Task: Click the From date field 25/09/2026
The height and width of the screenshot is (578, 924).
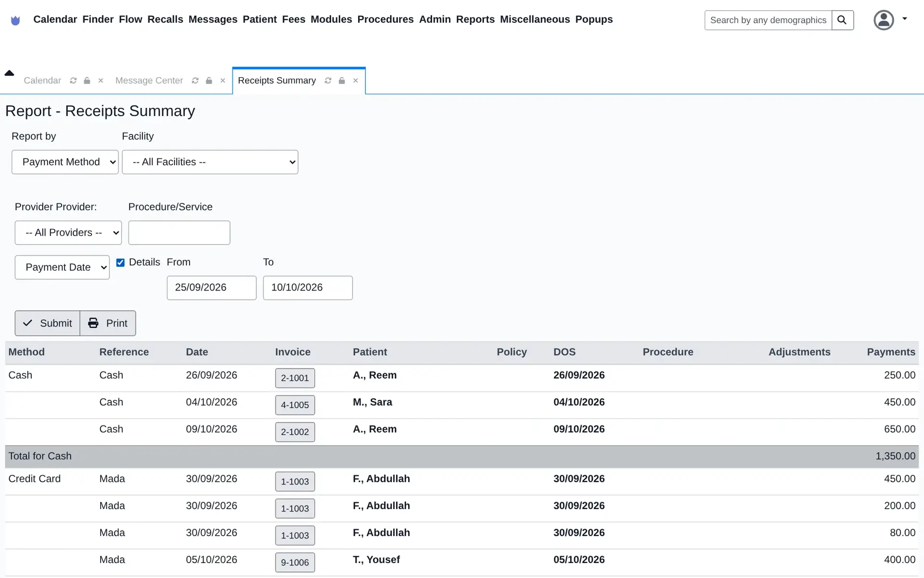Action: click(x=212, y=288)
